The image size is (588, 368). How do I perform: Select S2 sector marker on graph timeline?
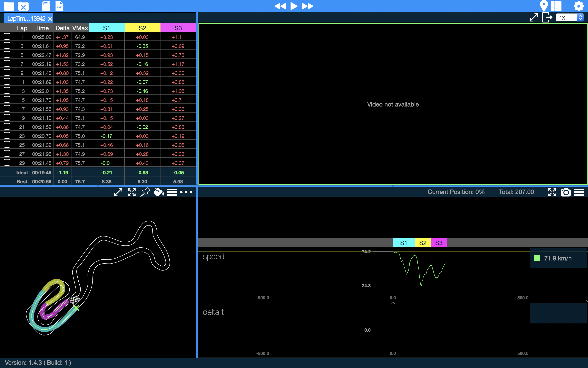(x=423, y=243)
